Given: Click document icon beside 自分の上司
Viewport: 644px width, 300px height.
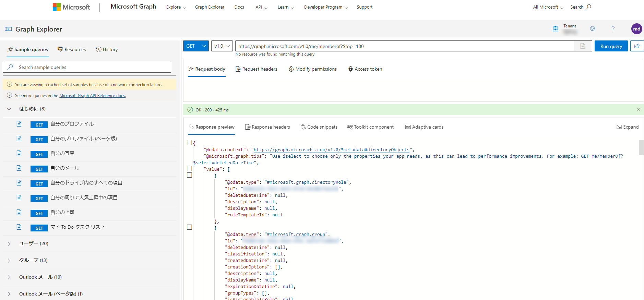Looking at the screenshot, I should pos(19,212).
